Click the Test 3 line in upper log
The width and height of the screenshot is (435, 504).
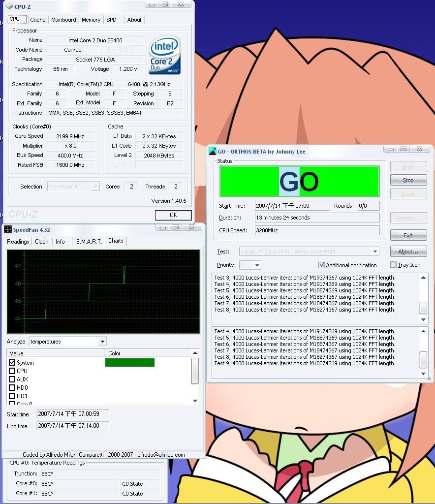pyautogui.click(x=305, y=278)
